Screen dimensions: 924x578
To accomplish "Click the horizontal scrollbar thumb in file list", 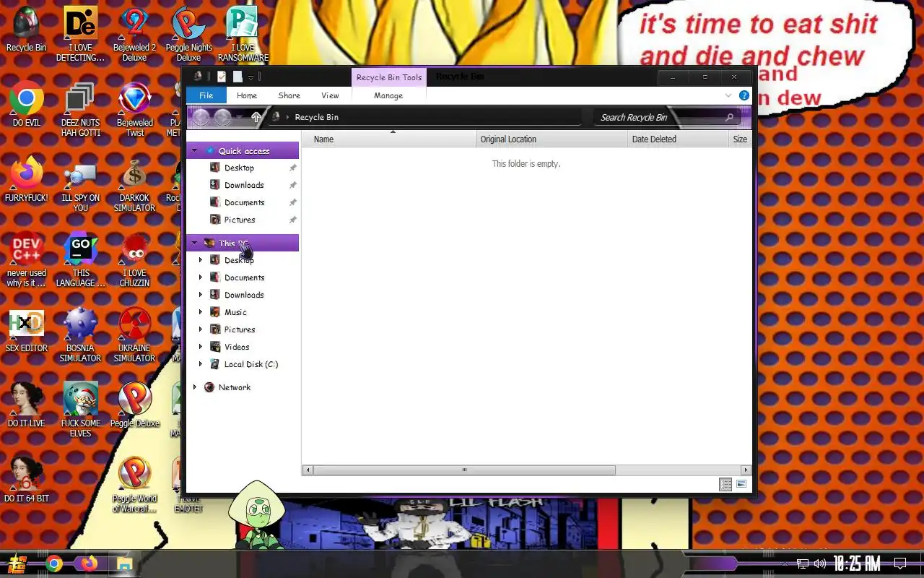I will 464,470.
